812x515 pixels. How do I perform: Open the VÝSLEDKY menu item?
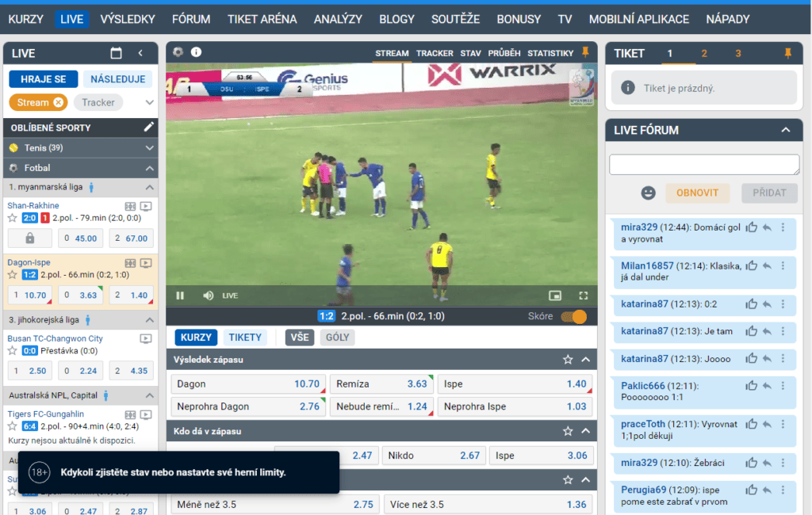(x=128, y=19)
